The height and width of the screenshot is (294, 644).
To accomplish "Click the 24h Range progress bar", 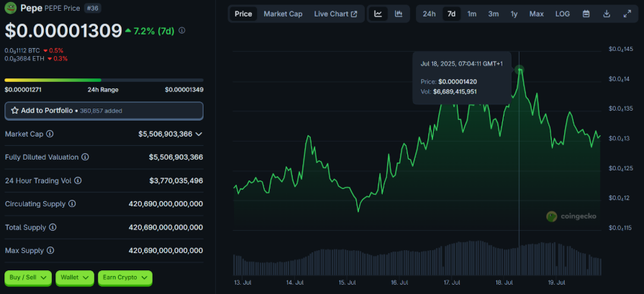I will (x=104, y=80).
